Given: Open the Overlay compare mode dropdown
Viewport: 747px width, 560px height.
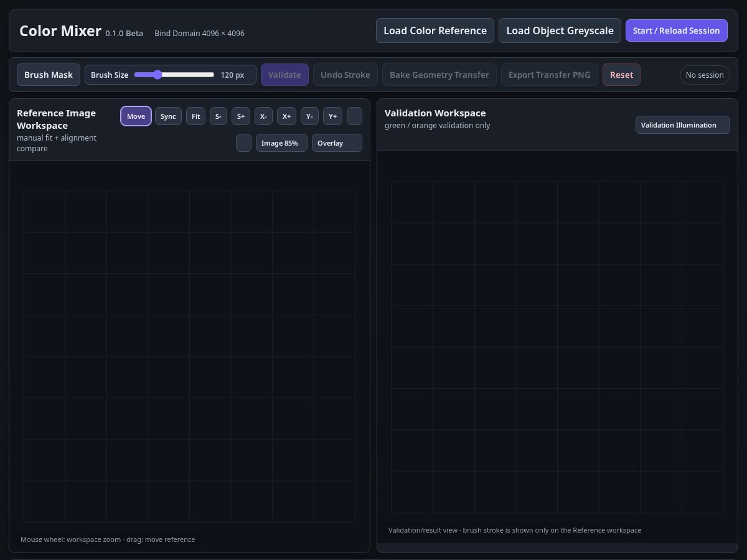Looking at the screenshot, I should point(337,143).
